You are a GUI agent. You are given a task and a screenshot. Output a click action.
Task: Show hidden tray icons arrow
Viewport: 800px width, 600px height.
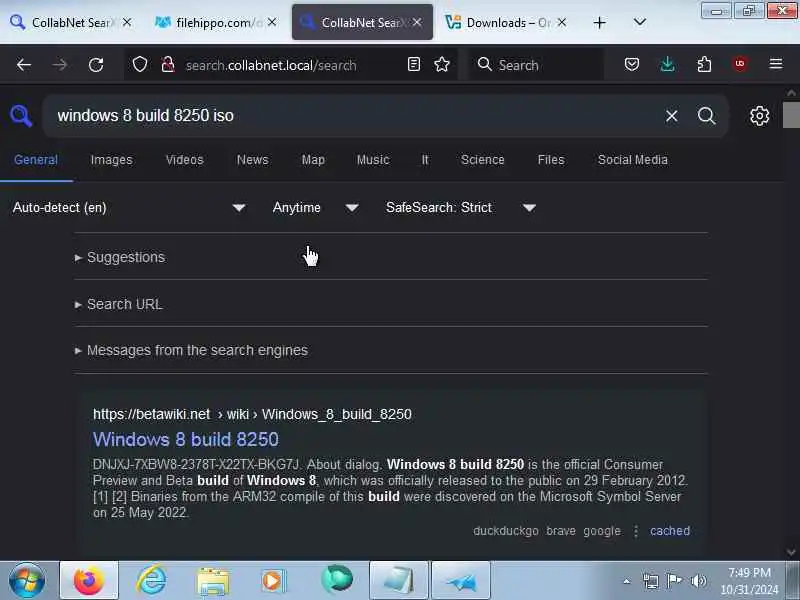[627, 581]
